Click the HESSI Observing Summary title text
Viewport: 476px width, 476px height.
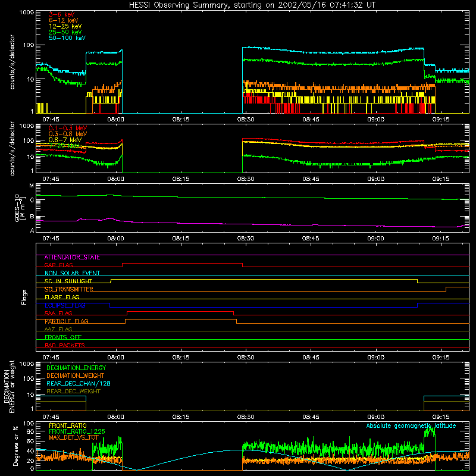pyautogui.click(x=252, y=5)
